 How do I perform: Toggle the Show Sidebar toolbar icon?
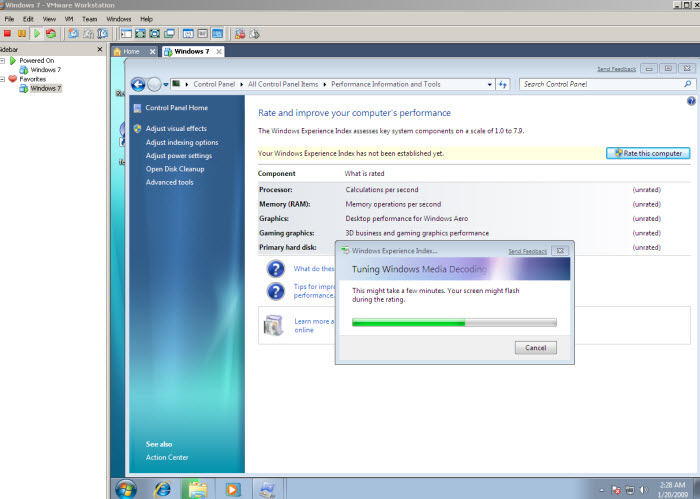click(126, 33)
